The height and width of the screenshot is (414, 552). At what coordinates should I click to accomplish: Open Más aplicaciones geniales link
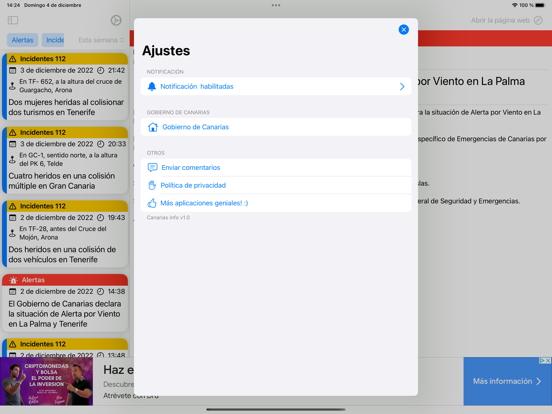click(x=276, y=203)
